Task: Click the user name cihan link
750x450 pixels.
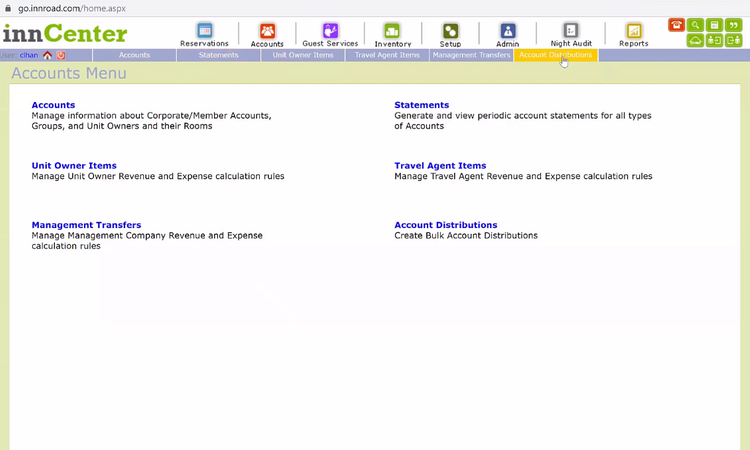Action: [29, 55]
